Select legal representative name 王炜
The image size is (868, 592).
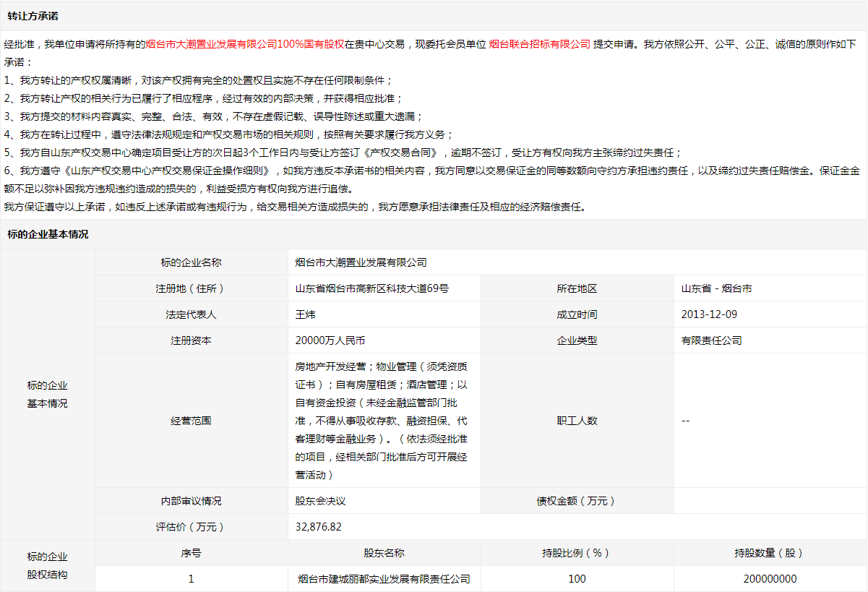(x=306, y=314)
